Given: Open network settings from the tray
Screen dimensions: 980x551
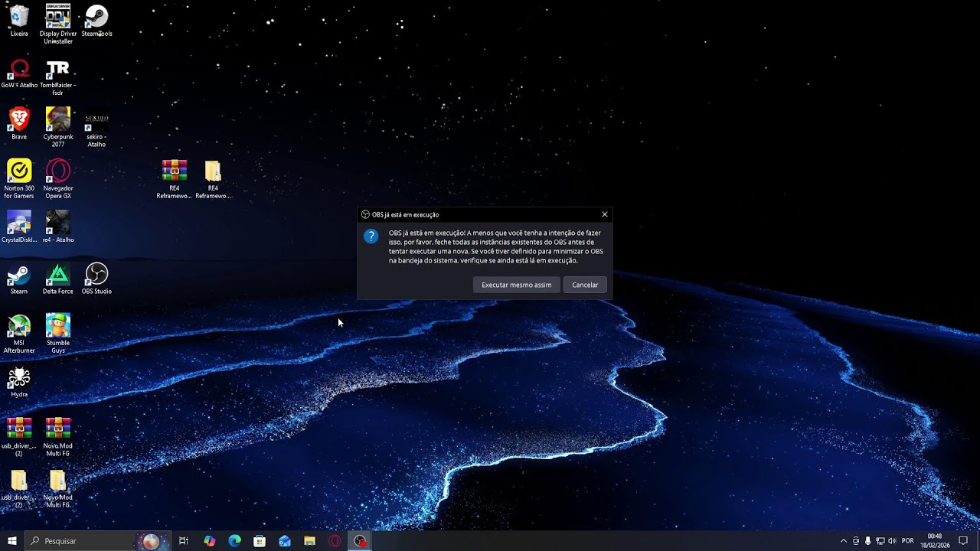Looking at the screenshot, I should (880, 541).
